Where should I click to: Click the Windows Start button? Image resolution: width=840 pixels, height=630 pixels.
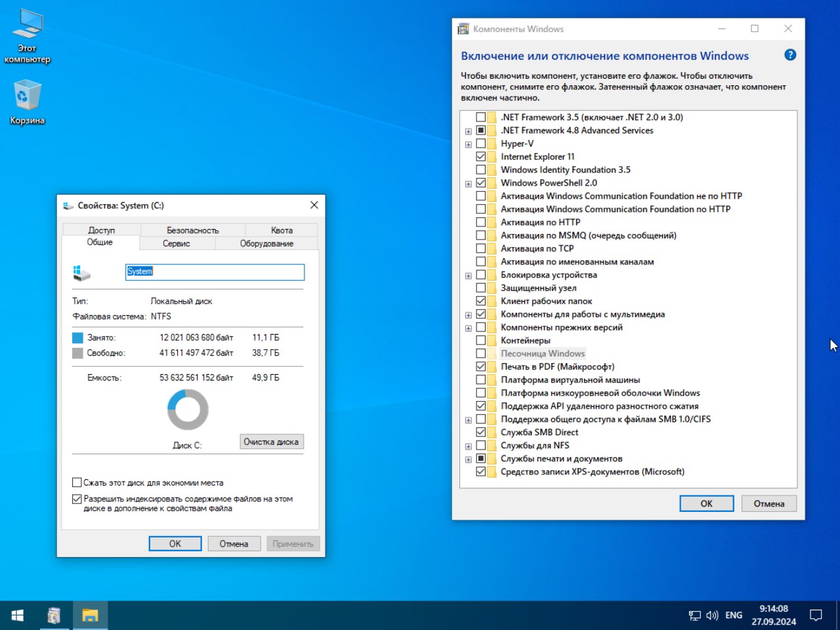point(18,615)
